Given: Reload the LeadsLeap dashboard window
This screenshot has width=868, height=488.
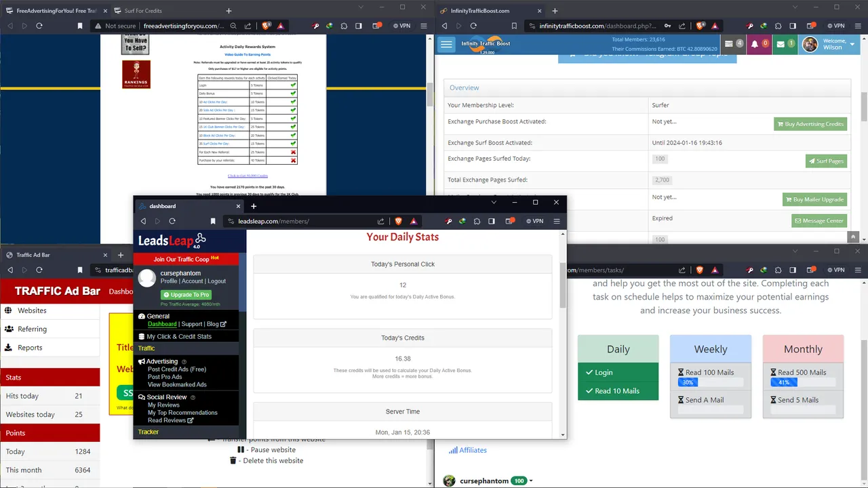Looking at the screenshot, I should 172,221.
